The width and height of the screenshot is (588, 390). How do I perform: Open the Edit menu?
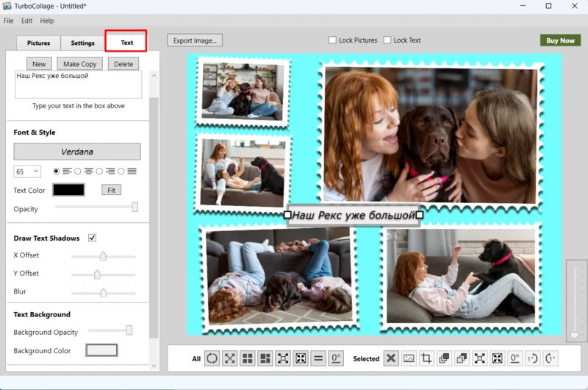pos(26,21)
